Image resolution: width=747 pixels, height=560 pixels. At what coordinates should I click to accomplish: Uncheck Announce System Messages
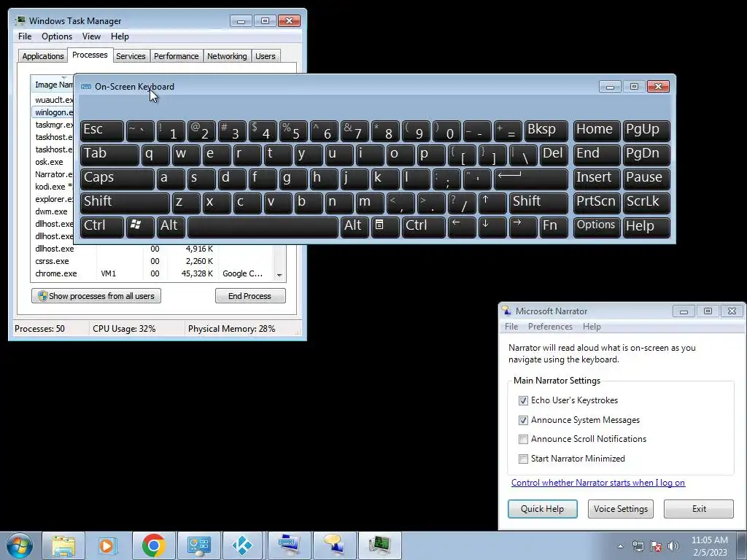pos(523,420)
